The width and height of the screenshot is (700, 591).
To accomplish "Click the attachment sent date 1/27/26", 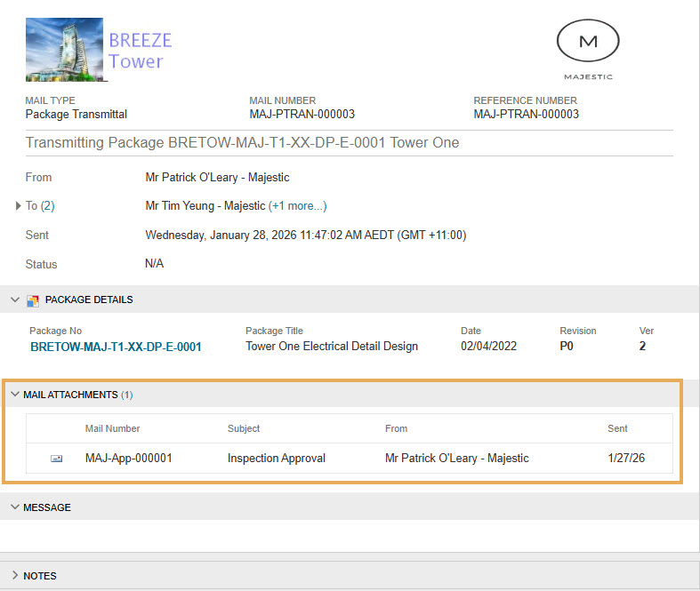I will (x=624, y=459).
